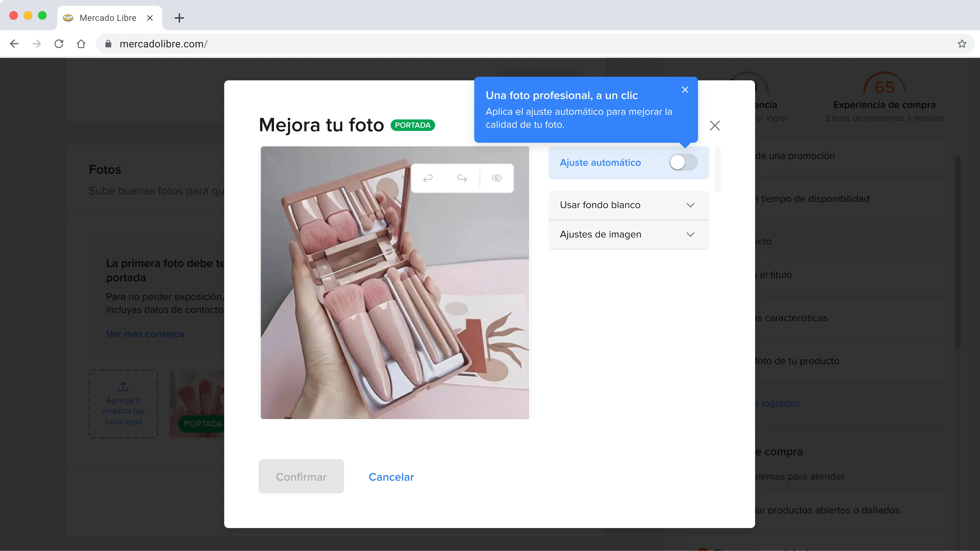Click the modal's side scrollbar

click(x=717, y=169)
